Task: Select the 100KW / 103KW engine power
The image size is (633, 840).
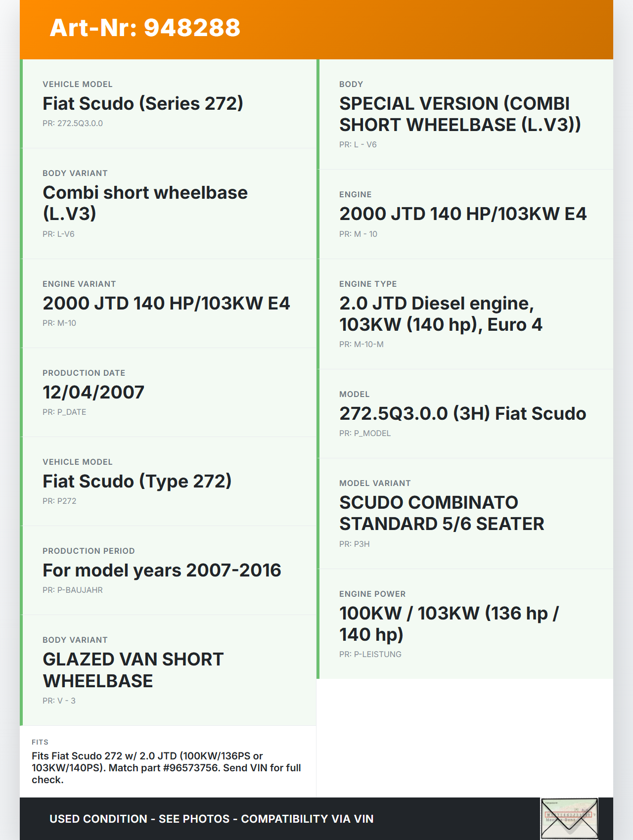Action: pyautogui.click(x=449, y=623)
